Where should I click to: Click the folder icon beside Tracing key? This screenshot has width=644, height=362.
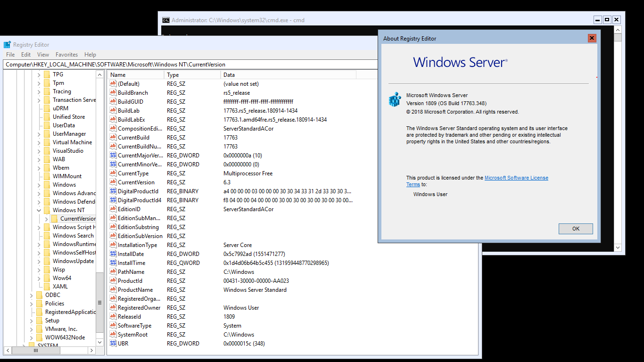pos(47,91)
